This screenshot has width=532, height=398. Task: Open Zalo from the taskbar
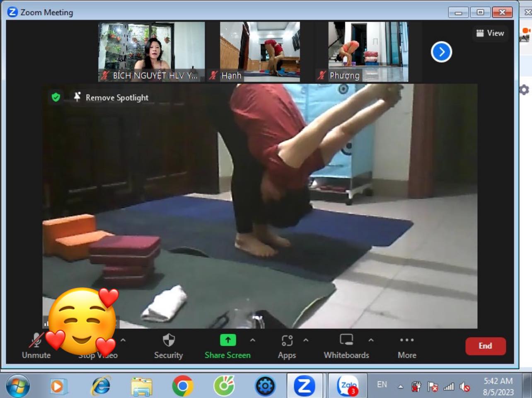pos(348,386)
